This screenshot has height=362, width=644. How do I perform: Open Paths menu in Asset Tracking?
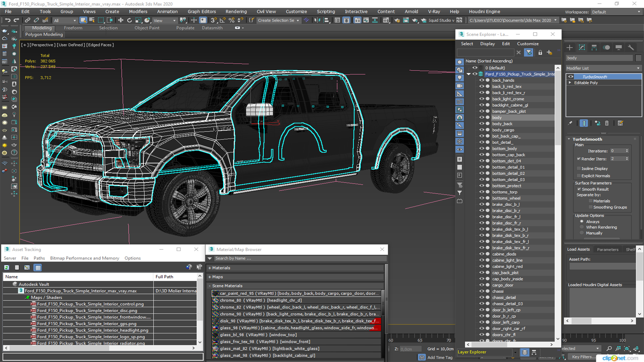(39, 258)
